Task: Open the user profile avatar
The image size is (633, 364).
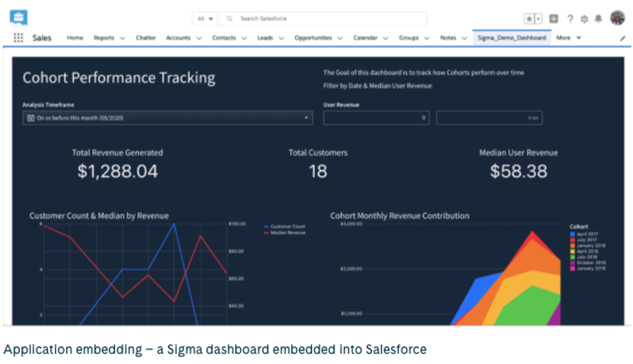Action: pos(618,18)
